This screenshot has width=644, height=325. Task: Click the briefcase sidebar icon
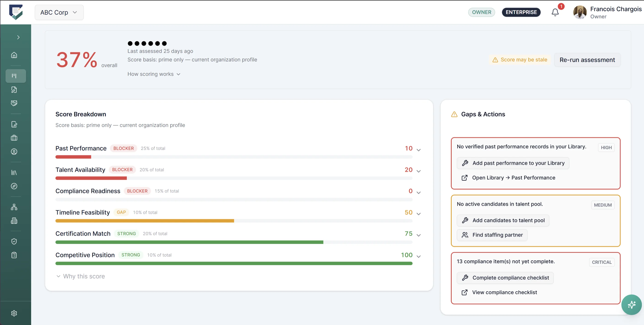[14, 138]
